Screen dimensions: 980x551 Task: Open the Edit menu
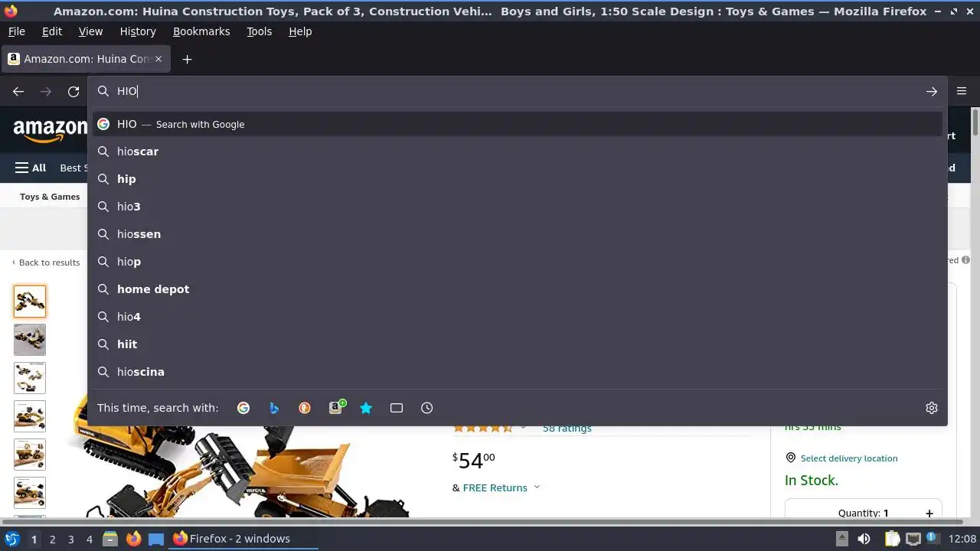[x=52, y=31]
